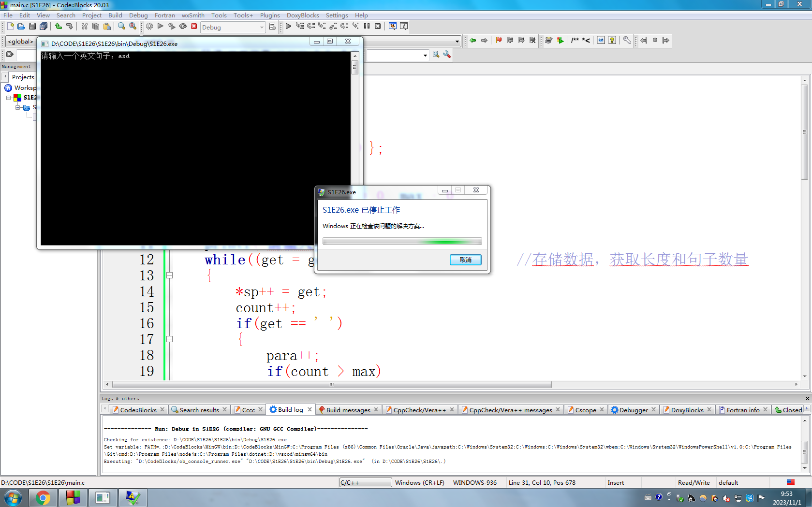Click the DoxyBlocks line comment *< icon

(x=586, y=40)
